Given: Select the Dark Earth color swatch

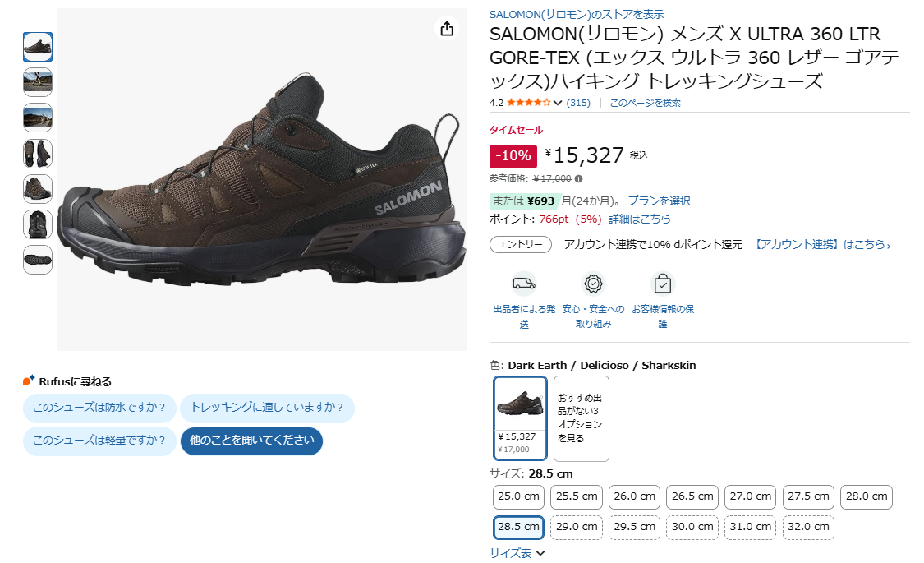Looking at the screenshot, I should click(520, 418).
